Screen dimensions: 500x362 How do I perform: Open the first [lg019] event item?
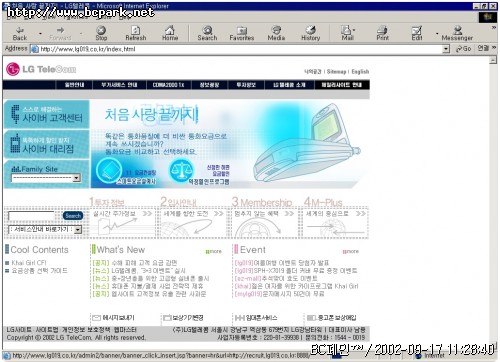[282, 263]
